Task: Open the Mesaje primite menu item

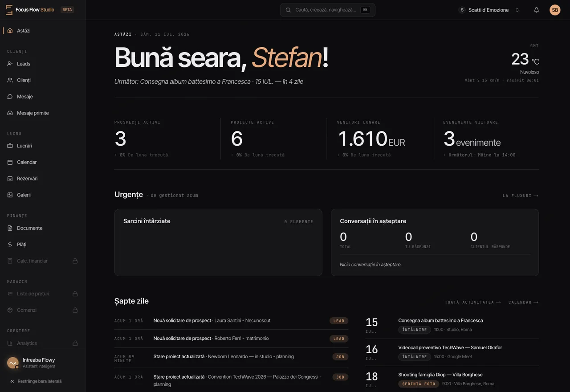Action: pos(42,113)
